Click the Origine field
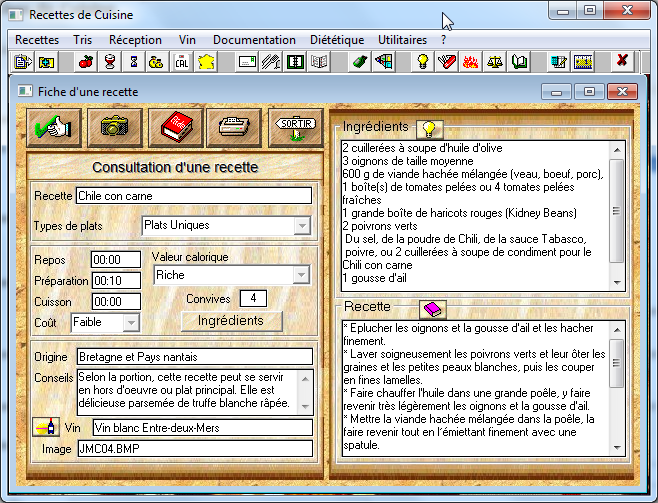The image size is (658, 503). 195,357
